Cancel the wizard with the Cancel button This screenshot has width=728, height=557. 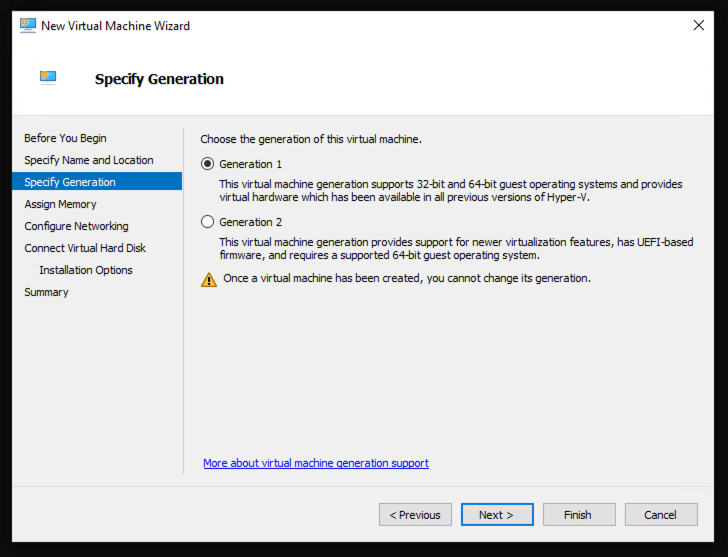click(x=660, y=515)
